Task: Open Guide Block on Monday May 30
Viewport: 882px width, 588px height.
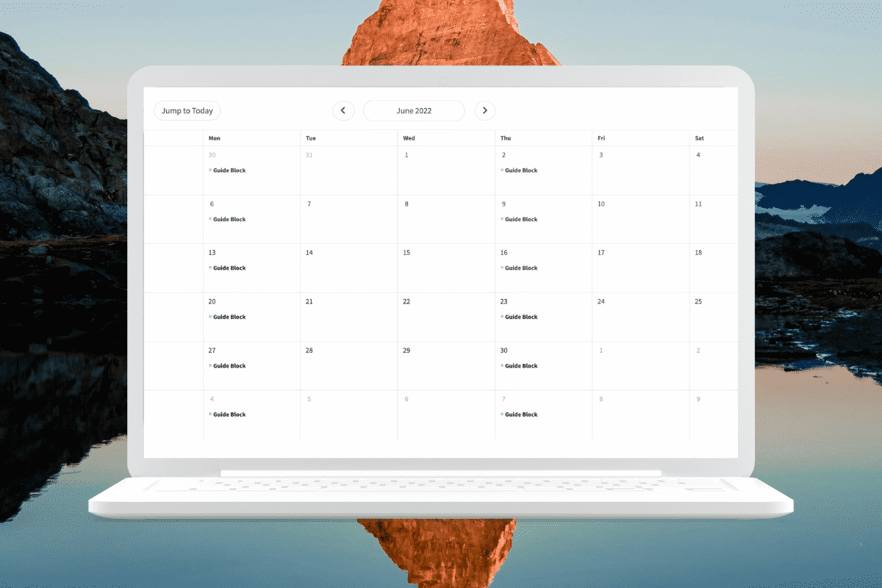Action: coord(228,171)
